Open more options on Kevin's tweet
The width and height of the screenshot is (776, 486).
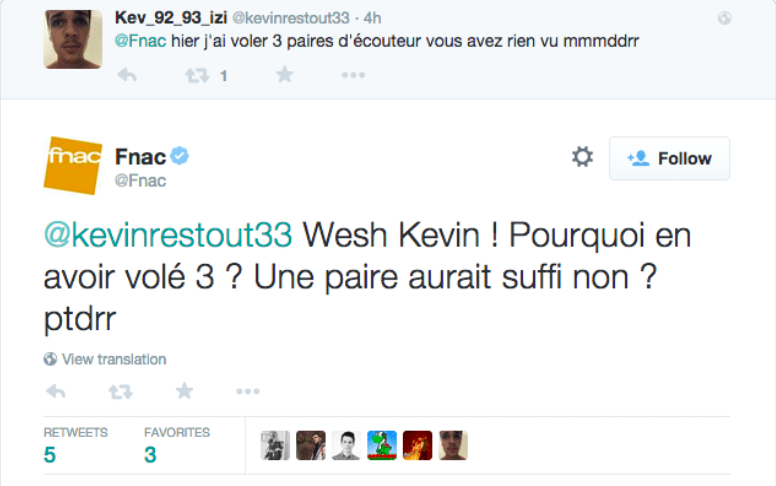pyautogui.click(x=352, y=75)
